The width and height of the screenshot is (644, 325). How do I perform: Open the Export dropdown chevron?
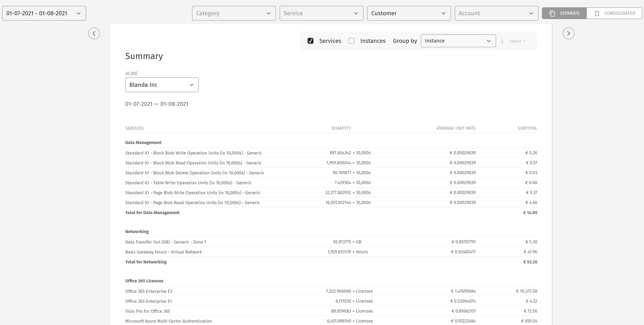[x=525, y=41]
